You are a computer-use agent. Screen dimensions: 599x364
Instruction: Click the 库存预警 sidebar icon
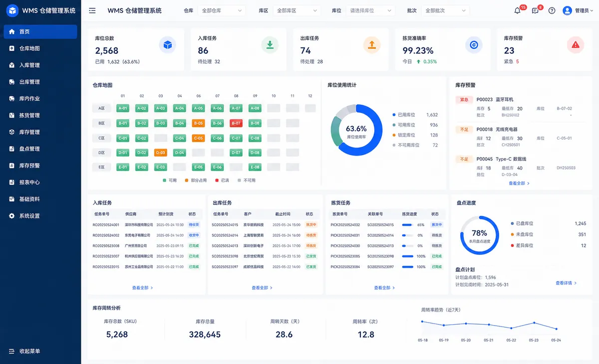coord(12,166)
